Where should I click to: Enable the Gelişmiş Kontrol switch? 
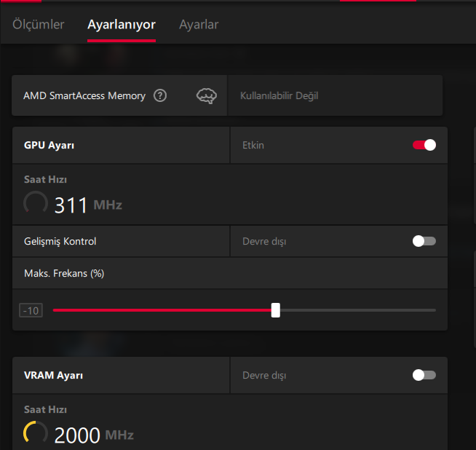(424, 241)
